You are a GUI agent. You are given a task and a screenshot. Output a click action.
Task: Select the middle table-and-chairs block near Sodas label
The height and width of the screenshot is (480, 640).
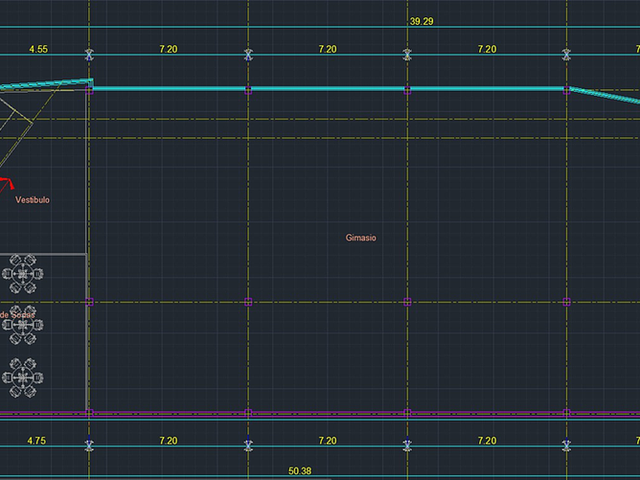[22, 325]
